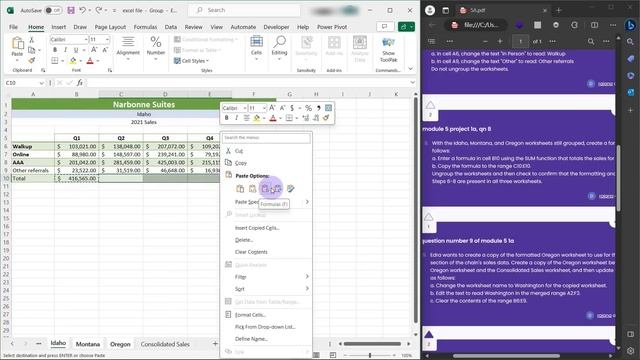This screenshot has width=640, height=360.
Task: Toggle Underline in the ribbon Font group
Action: click(x=76, y=50)
